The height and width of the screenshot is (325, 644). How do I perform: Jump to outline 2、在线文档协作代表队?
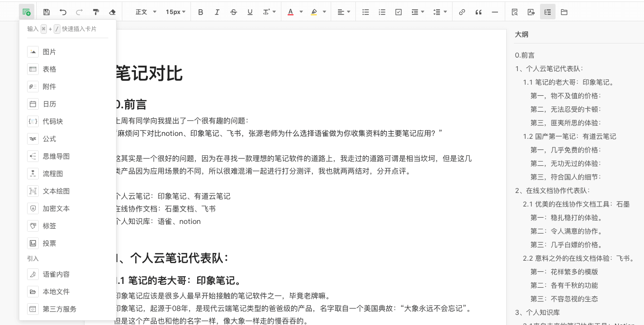(552, 191)
